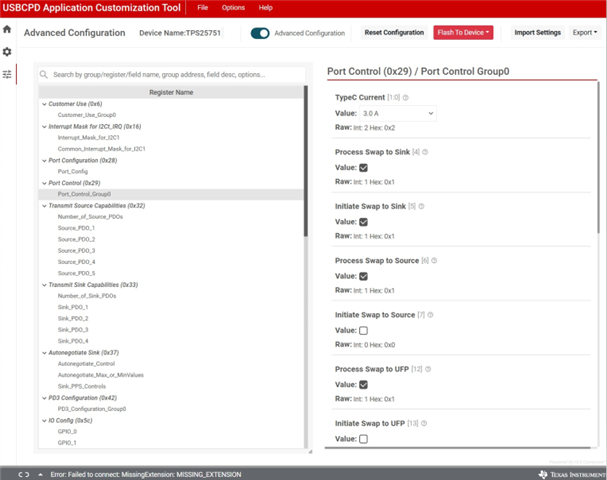Expand the status bar log arrow
The width and height of the screenshot is (607, 480).
tap(40, 474)
